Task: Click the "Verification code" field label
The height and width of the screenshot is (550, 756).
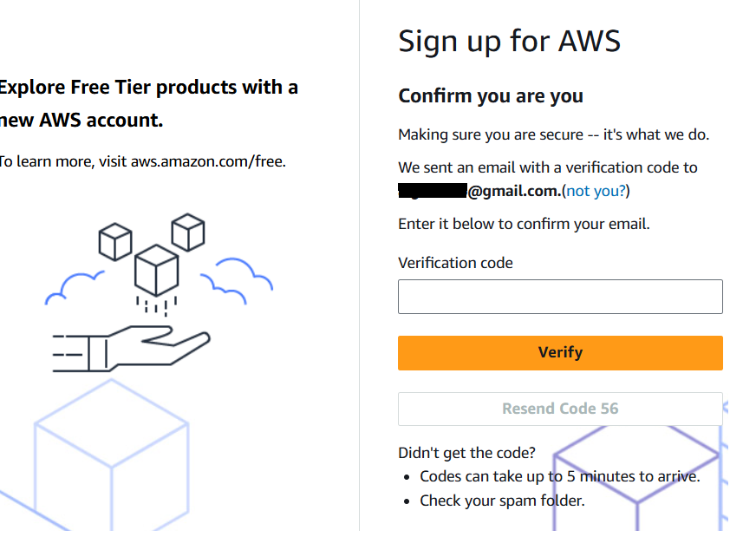Action: [455, 262]
